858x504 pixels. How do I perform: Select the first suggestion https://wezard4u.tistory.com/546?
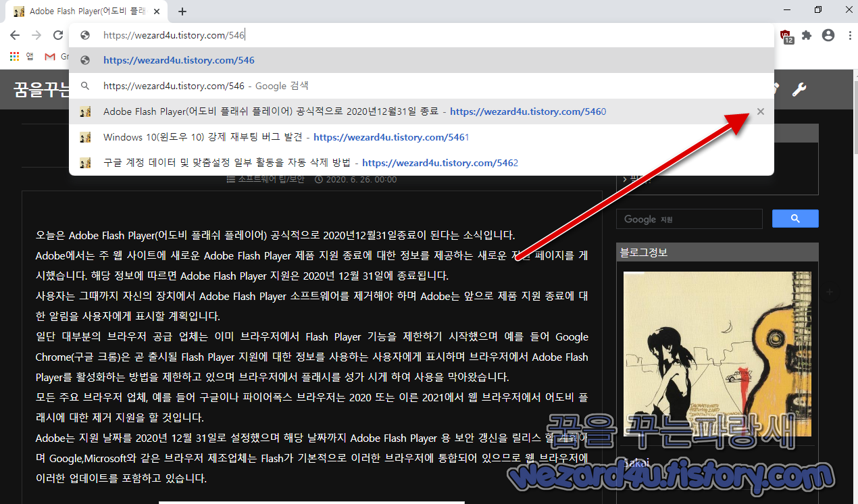(422, 60)
